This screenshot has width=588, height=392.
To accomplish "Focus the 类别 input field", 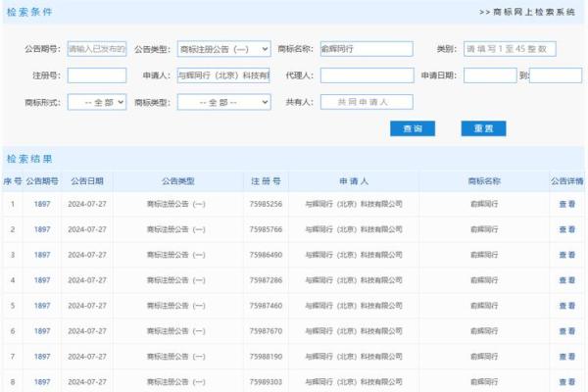I will coord(510,49).
